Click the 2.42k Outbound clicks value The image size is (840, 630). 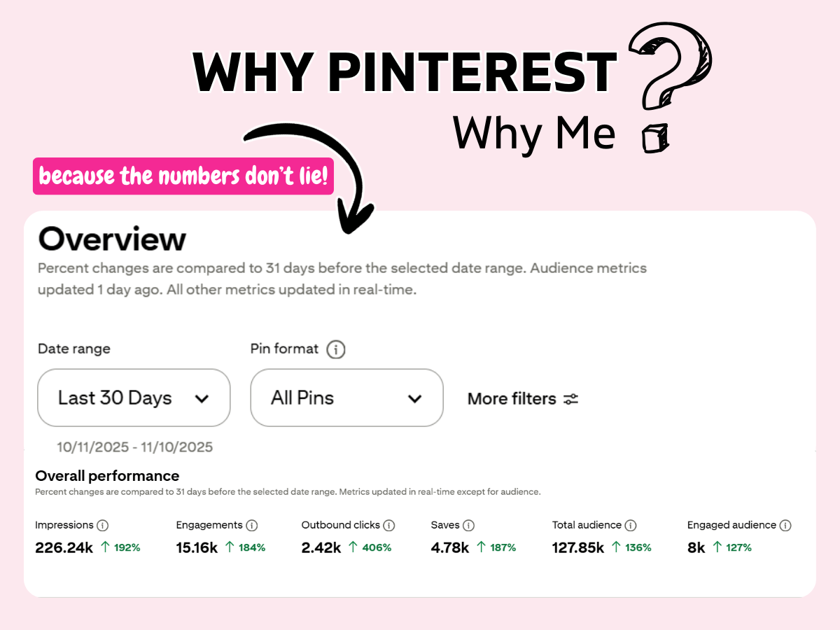click(321, 547)
